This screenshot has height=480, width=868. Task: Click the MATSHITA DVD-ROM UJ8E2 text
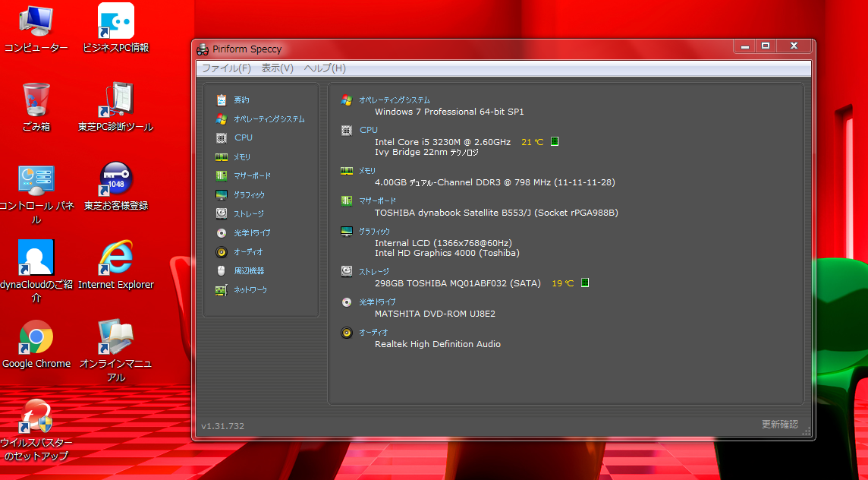[435, 314]
